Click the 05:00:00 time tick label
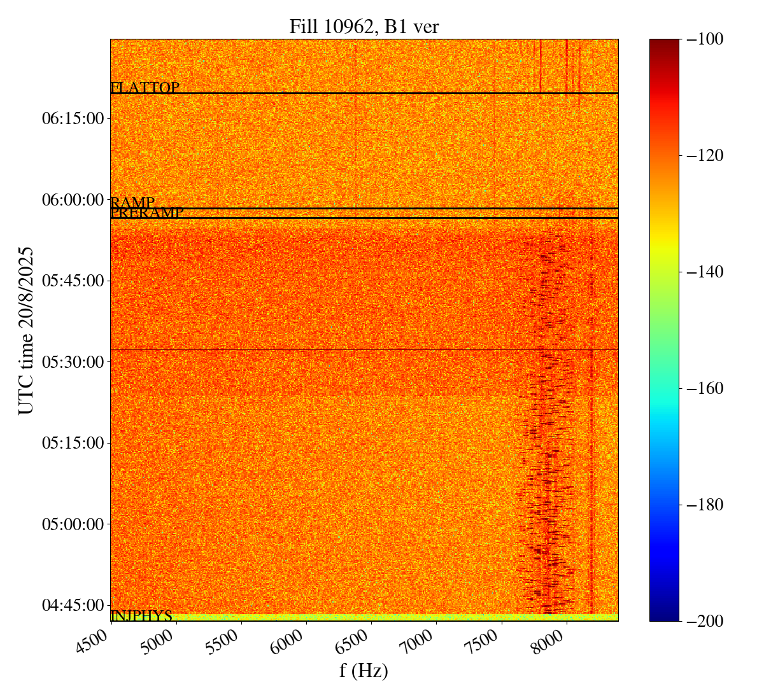This screenshot has height=700, width=764. [72, 524]
